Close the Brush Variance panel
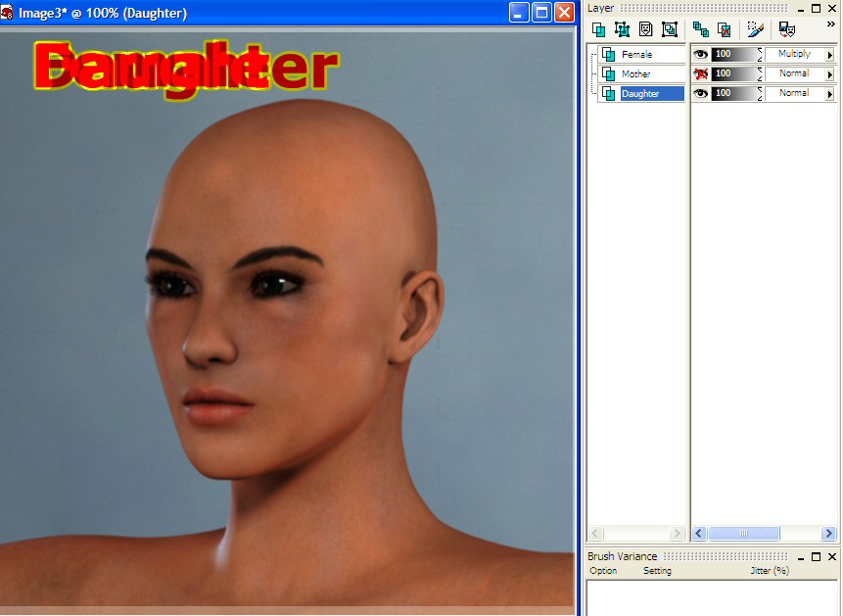843x616 pixels. [x=831, y=557]
